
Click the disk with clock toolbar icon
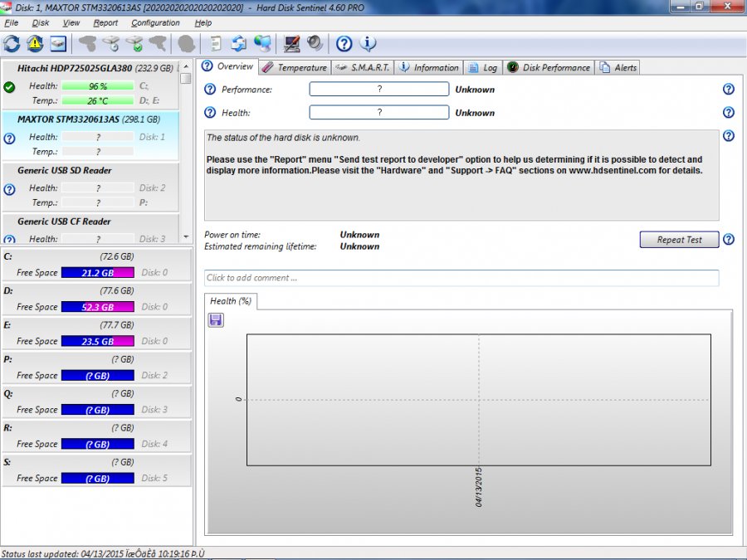coord(111,44)
